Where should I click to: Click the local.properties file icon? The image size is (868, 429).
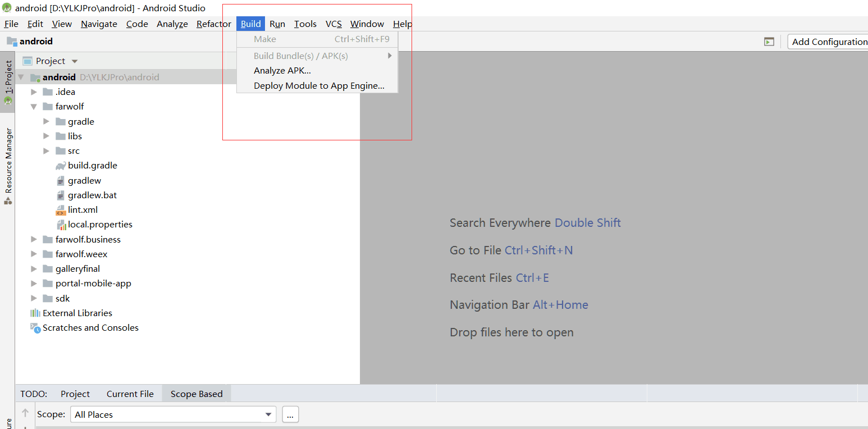pos(61,225)
